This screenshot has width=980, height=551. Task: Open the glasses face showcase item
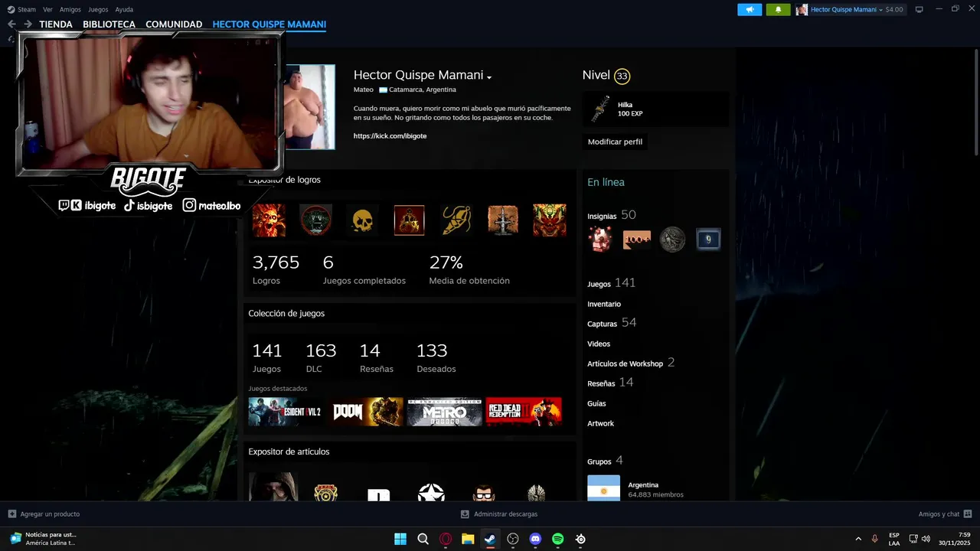[x=484, y=491]
